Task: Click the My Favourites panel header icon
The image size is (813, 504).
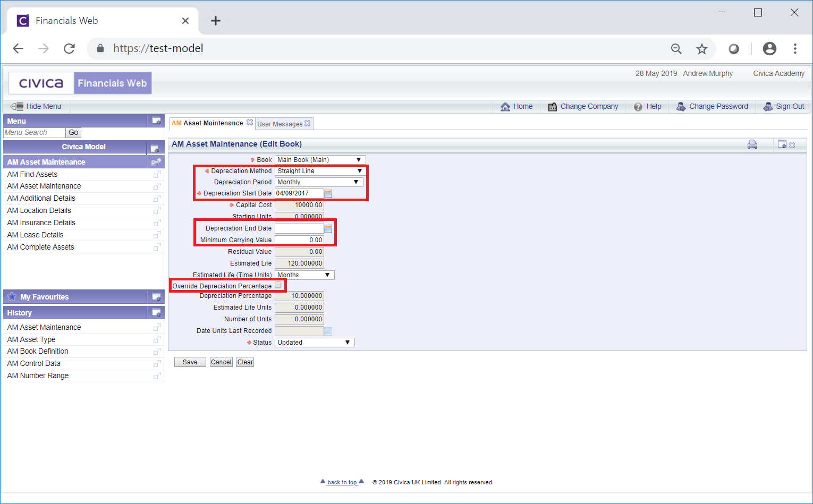Action: 156,296
